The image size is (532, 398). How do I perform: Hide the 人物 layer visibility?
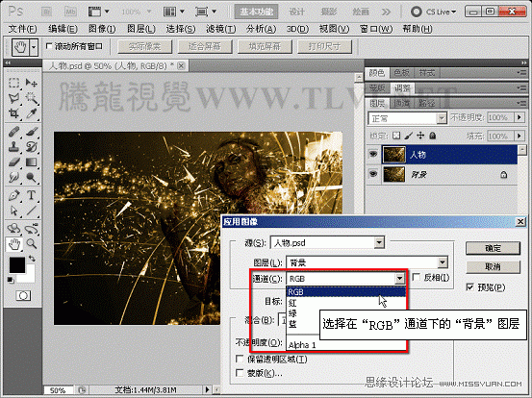coord(373,154)
